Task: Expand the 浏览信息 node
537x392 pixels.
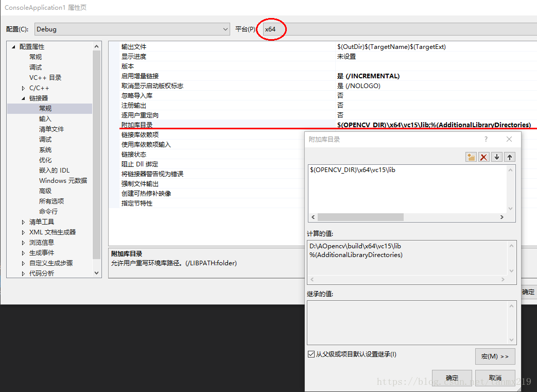Action: [23, 243]
